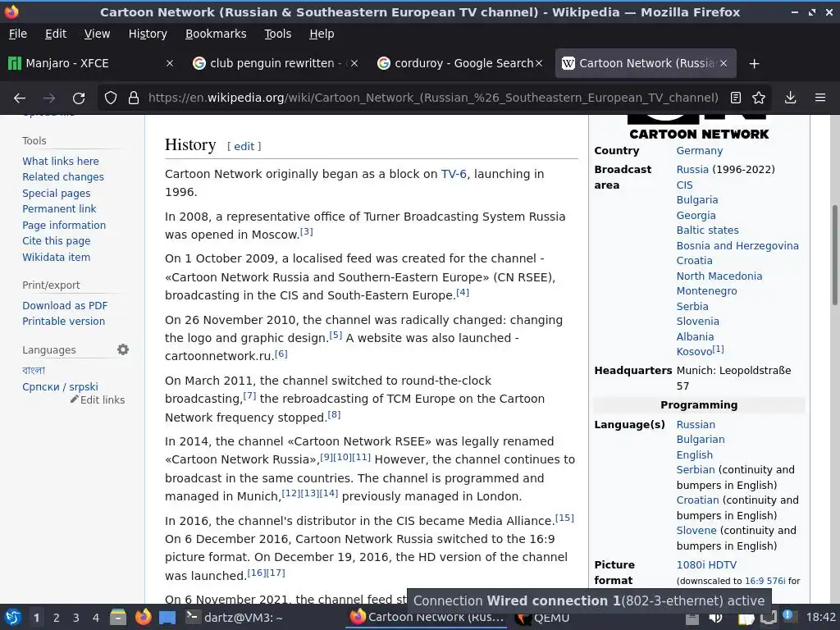Switch to workspace 3
This screenshot has width=840, height=630.
[76, 618]
